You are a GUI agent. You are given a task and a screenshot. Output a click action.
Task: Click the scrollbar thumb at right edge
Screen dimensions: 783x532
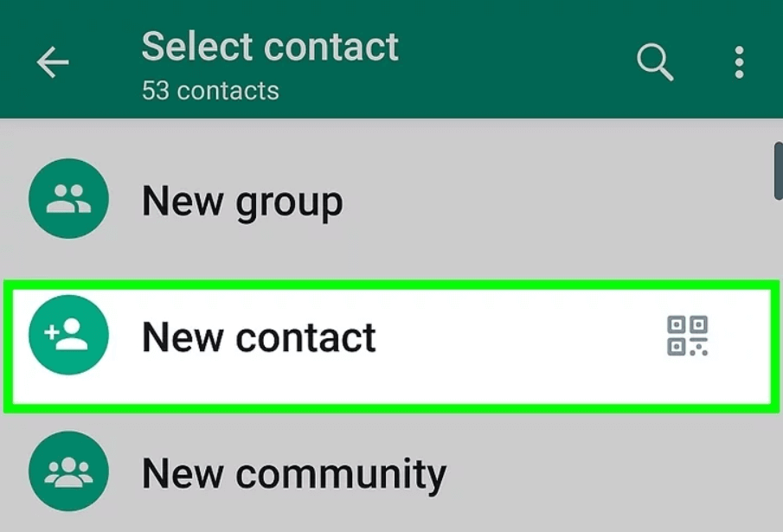point(778,171)
